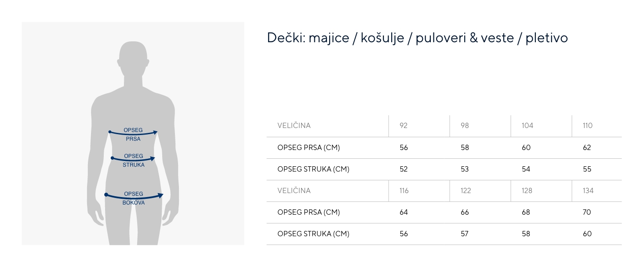Click waist value 60 for size 134
The width and height of the screenshot is (644, 267).
pyautogui.click(x=587, y=234)
